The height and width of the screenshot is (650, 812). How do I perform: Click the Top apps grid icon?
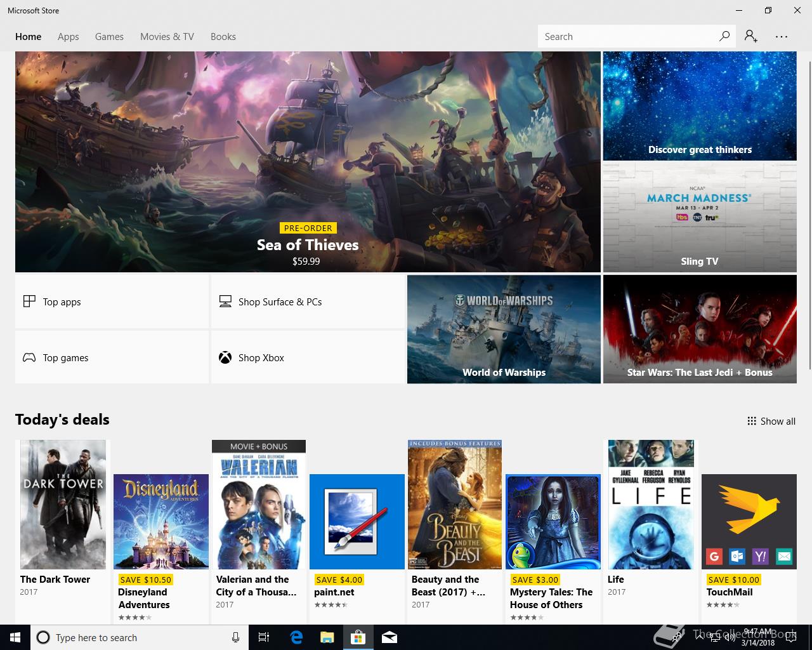click(29, 302)
